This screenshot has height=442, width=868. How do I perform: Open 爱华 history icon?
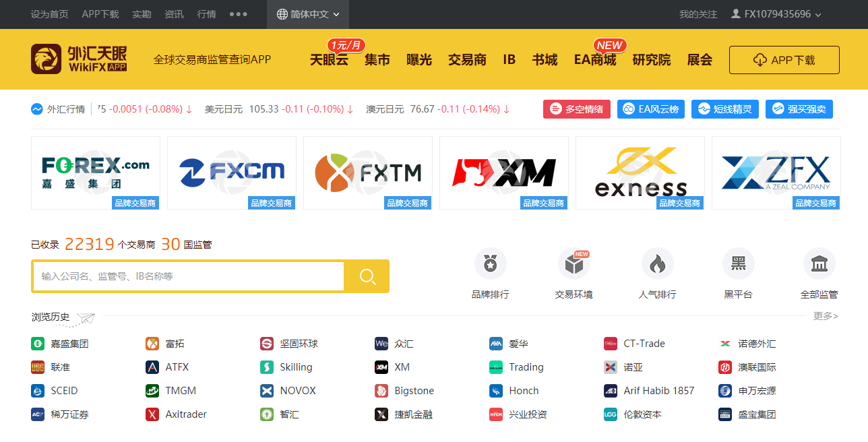tap(496, 344)
